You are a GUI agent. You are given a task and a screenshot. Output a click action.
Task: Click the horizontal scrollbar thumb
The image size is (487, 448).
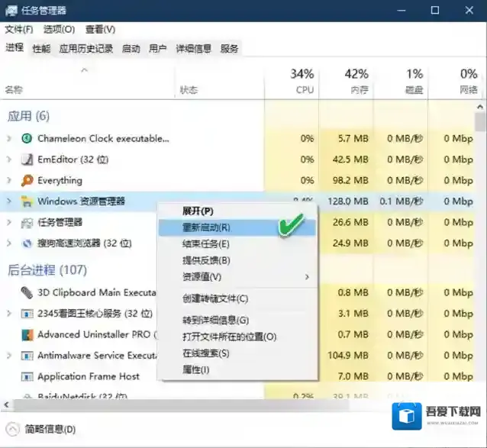[x=180, y=404]
